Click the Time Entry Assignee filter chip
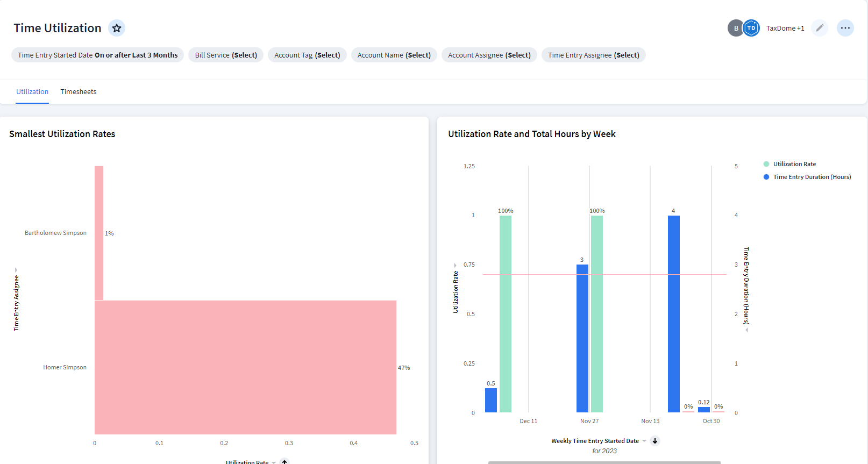The width and height of the screenshot is (868, 464). coord(593,55)
